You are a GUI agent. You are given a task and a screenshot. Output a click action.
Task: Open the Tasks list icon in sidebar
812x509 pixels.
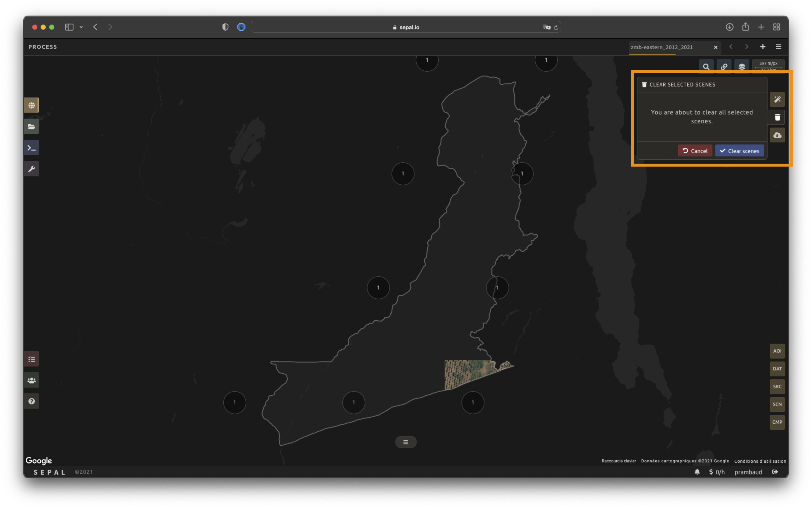click(31, 359)
